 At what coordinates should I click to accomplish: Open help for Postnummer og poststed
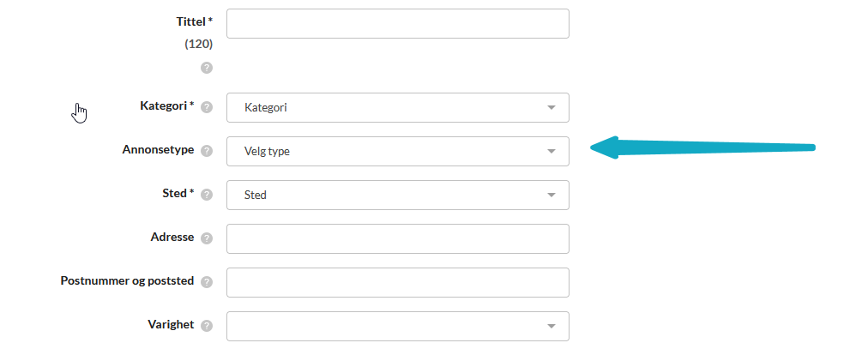[207, 282]
